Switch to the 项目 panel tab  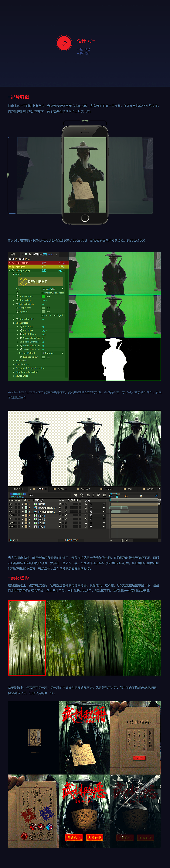coord(12,254)
